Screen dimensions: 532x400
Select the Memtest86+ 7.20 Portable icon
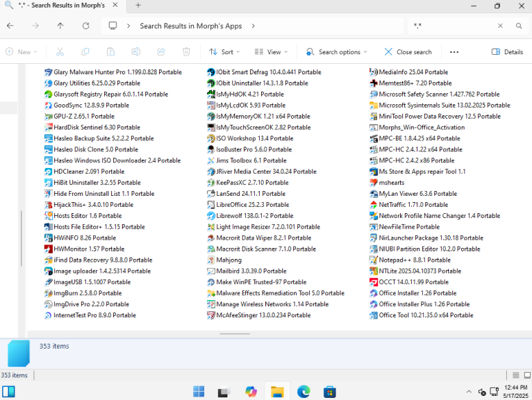(x=374, y=83)
